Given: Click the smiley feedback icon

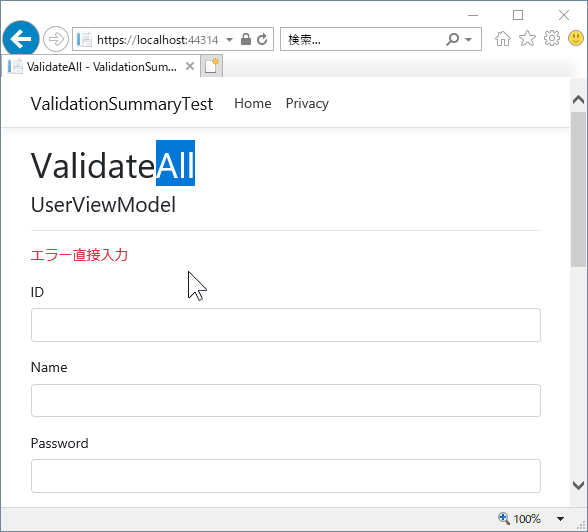Looking at the screenshot, I should point(576,38).
